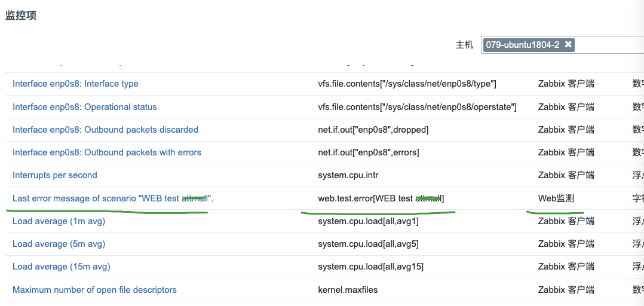The height and width of the screenshot is (306, 644).
Task: Open Outbound packets with errors item
Action: tap(107, 152)
